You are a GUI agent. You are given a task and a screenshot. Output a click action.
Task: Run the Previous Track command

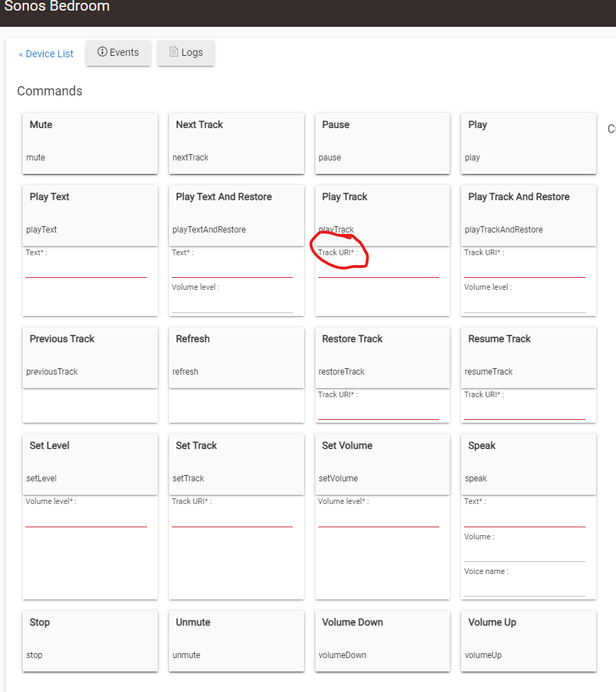point(90,357)
